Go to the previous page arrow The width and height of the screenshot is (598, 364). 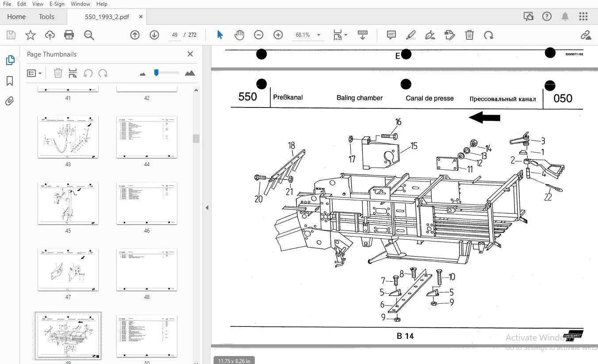click(135, 35)
